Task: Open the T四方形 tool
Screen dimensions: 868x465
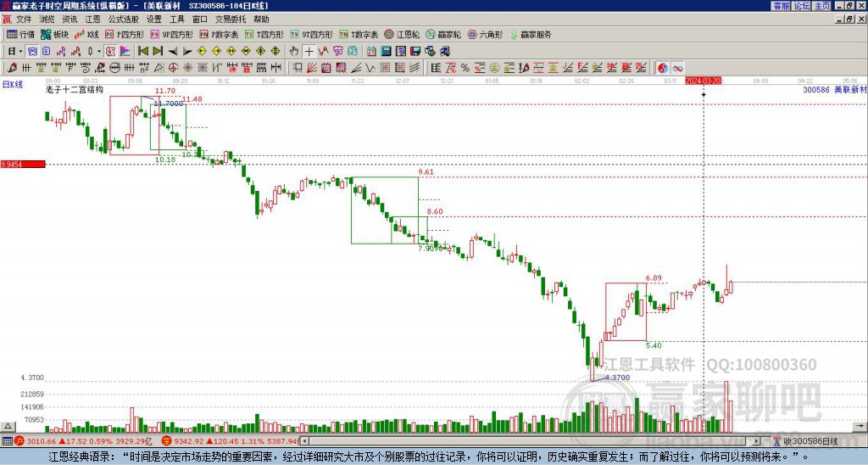Action: click(264, 34)
